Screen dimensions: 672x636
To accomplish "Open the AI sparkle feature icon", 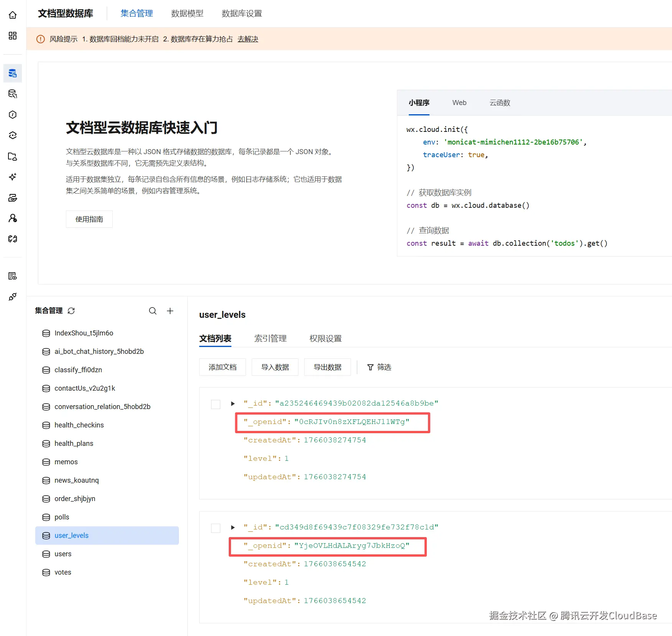I will (13, 177).
